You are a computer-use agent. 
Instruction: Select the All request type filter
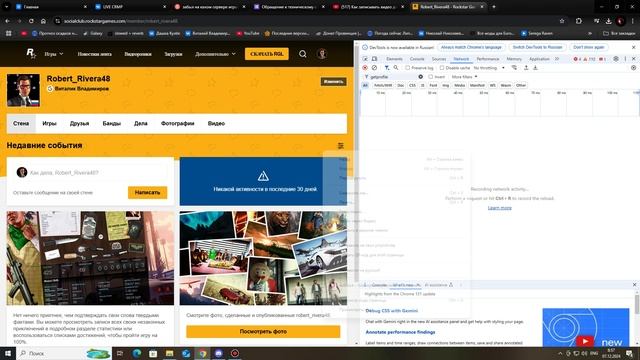tap(365, 85)
